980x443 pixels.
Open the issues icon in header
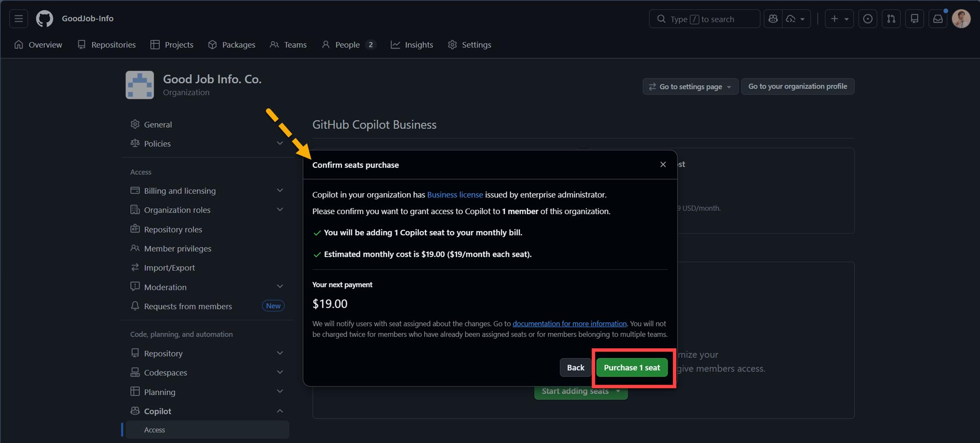tap(868, 19)
